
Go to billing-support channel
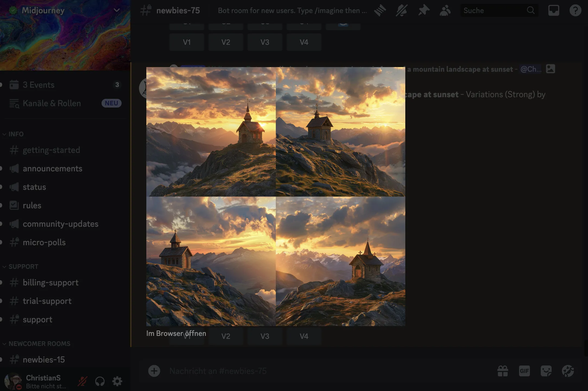point(50,283)
